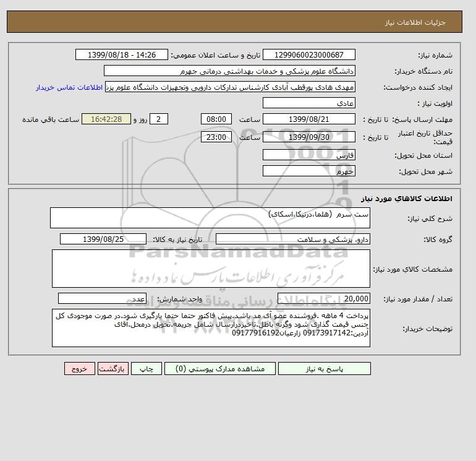This screenshot has width=476, height=461.
Task: Click the remaining days field showing 2
Action: 158,119
